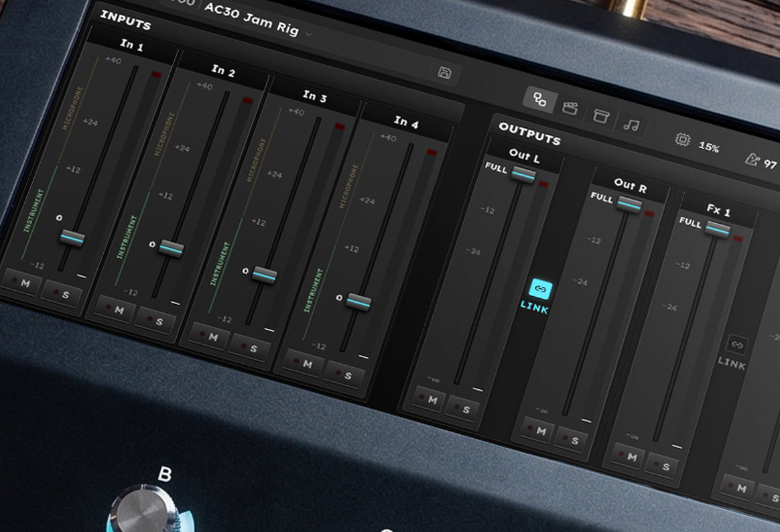The image size is (780, 532).
Task: Click the In 2 gain fader handle
Action: click(x=171, y=248)
